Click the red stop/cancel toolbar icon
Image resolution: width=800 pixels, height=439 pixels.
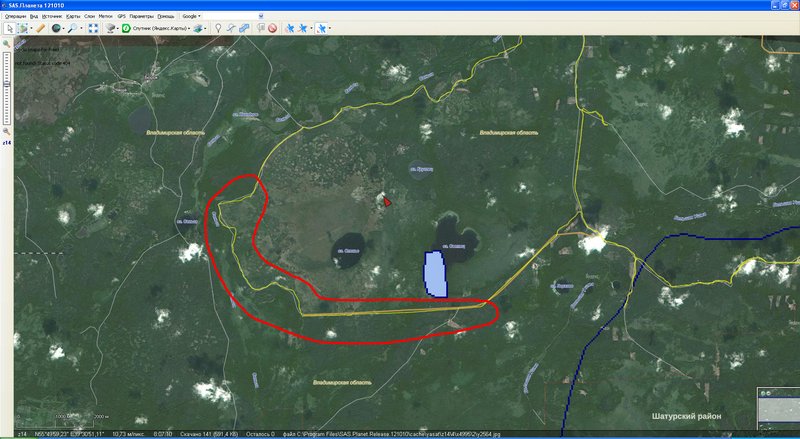(x=272, y=28)
